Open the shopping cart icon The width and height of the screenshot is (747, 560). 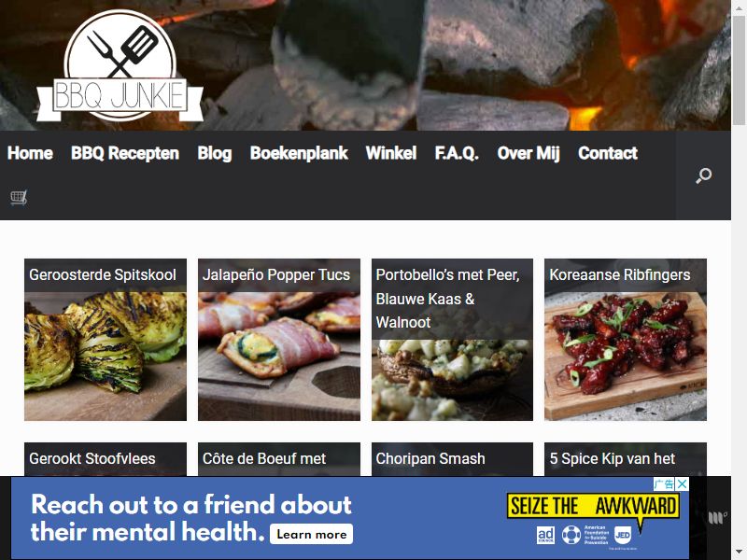19,197
